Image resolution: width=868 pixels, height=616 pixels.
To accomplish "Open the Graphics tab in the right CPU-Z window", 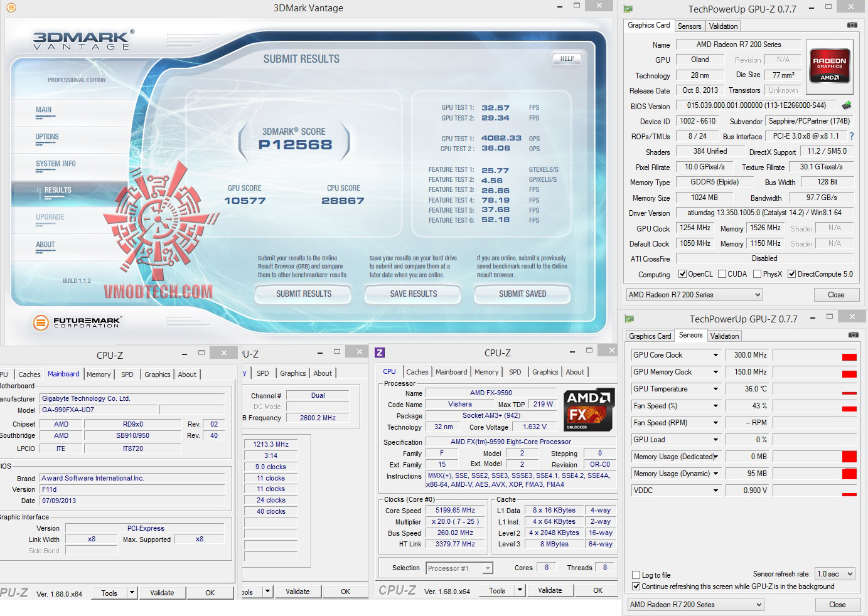I will [x=545, y=372].
